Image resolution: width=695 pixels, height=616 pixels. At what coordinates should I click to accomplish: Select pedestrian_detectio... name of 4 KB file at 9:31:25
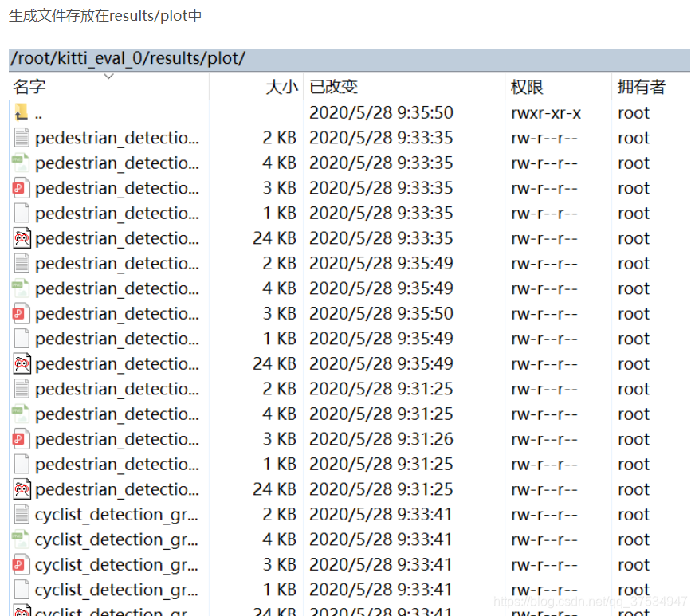(x=117, y=414)
